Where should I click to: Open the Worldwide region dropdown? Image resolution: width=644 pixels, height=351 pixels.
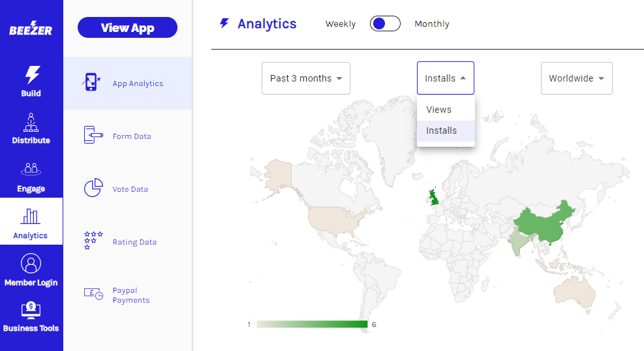click(576, 78)
